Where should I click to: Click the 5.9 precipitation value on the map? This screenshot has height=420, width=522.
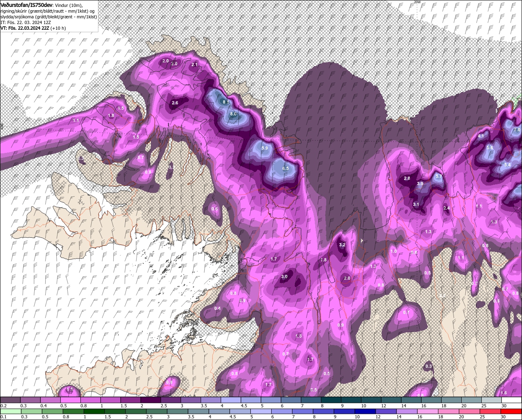click(x=264, y=148)
